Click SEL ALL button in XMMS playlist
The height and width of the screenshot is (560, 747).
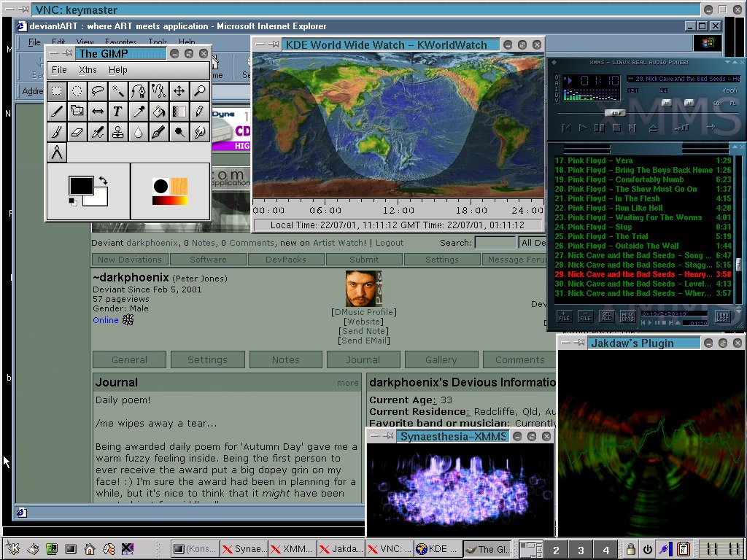pyautogui.click(x=606, y=316)
